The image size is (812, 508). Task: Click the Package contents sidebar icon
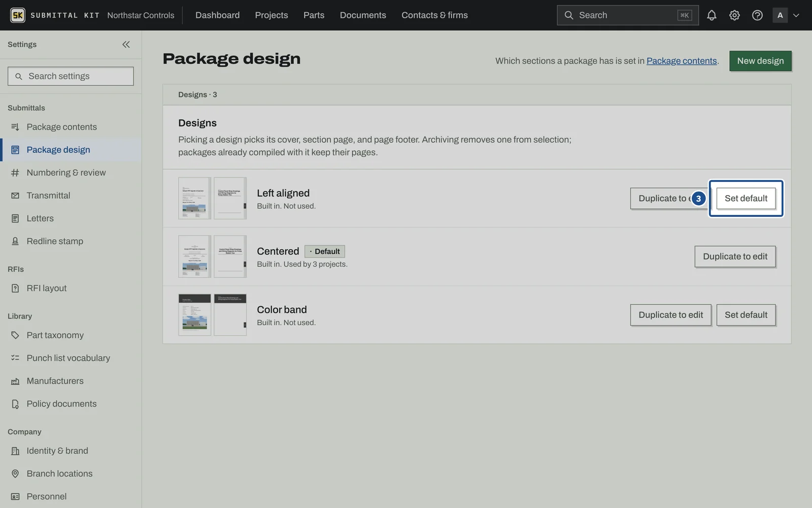click(15, 127)
